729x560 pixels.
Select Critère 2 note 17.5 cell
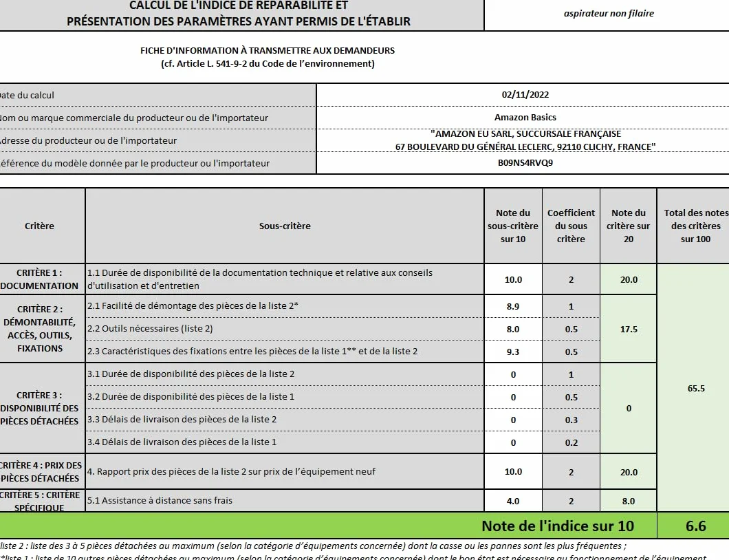(629, 330)
